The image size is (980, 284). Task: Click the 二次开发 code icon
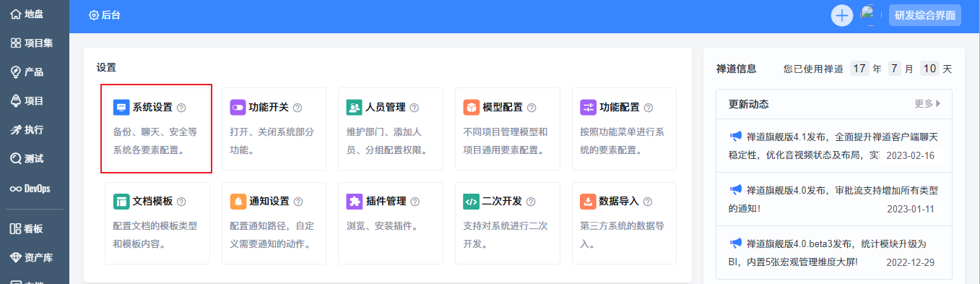click(x=471, y=202)
